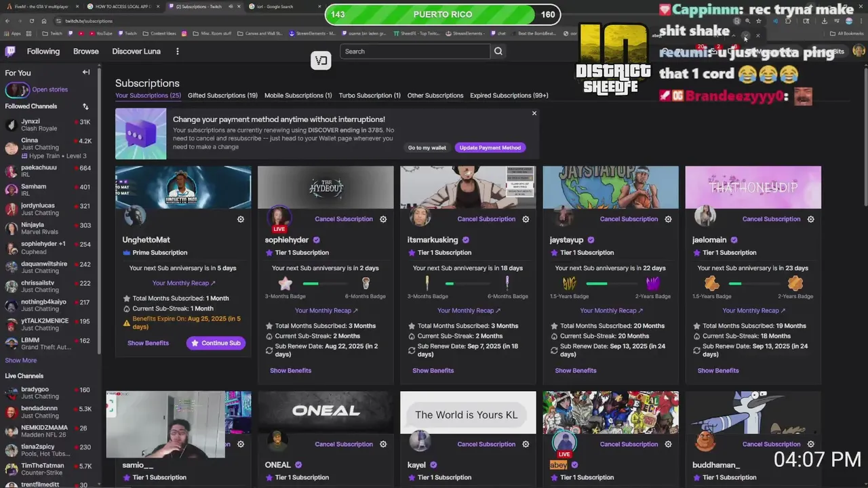Open kayel subscription settings gear

point(526,444)
